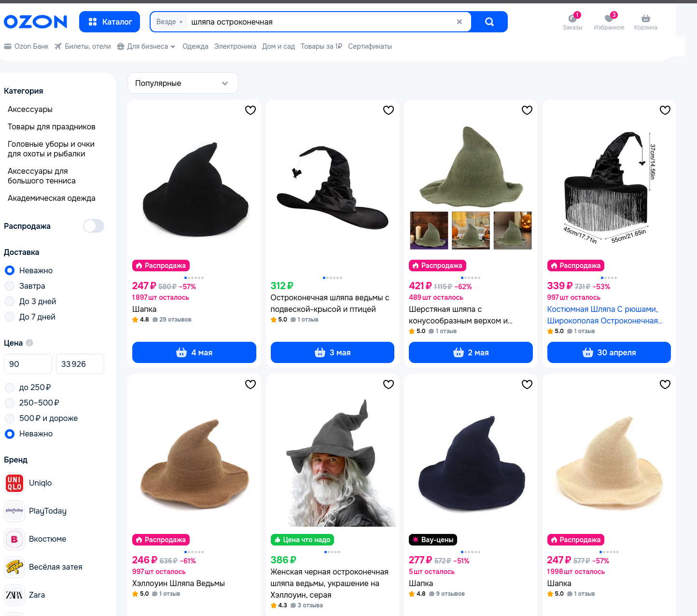Select price range до 250 ₽
Viewport: 697px width, 616px height.
pos(10,387)
